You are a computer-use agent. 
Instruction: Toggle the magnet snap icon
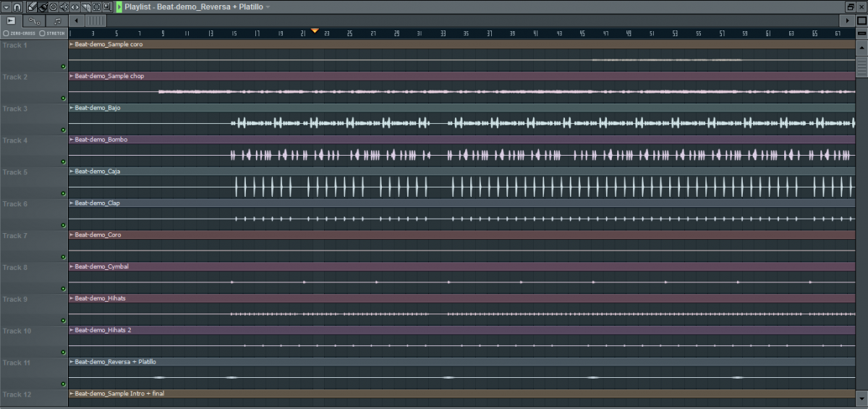pos(17,7)
